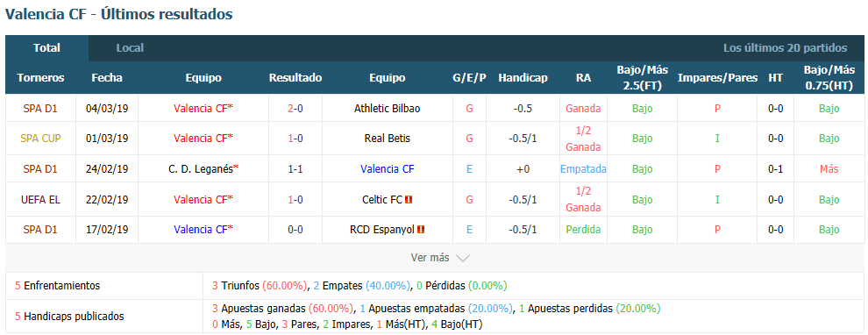Click the red card icon next to Celtic FC

(x=409, y=199)
